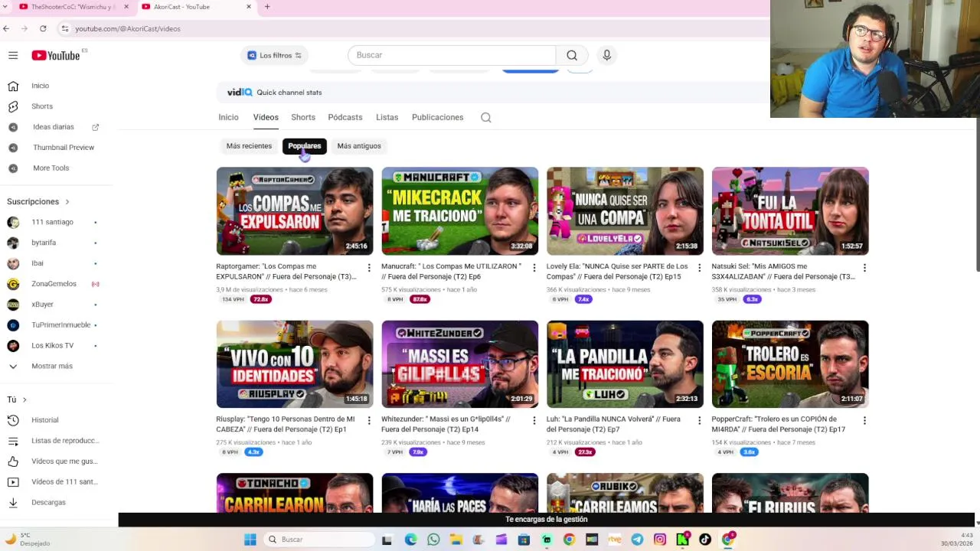Activate voice search microphone
980x551 pixels.
tap(606, 55)
